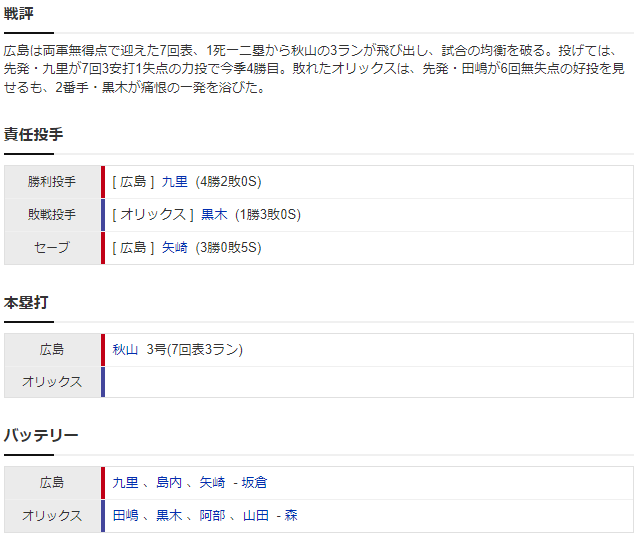Screen dimensions: 640x540
Task: Select the 戦評 heading
Action: (x=19, y=14)
